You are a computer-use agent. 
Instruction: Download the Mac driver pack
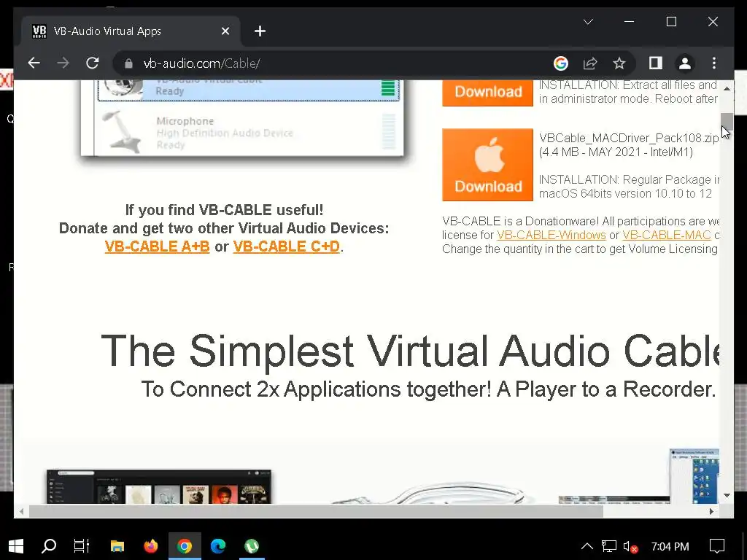click(x=487, y=165)
